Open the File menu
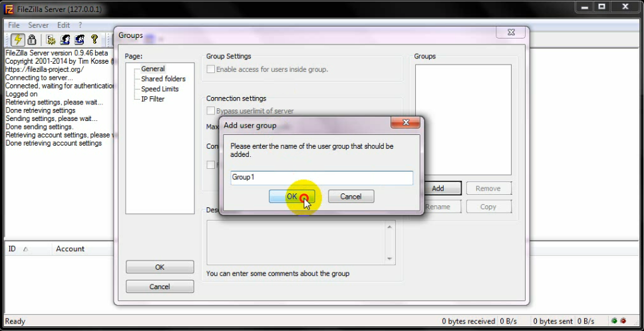 coord(14,25)
